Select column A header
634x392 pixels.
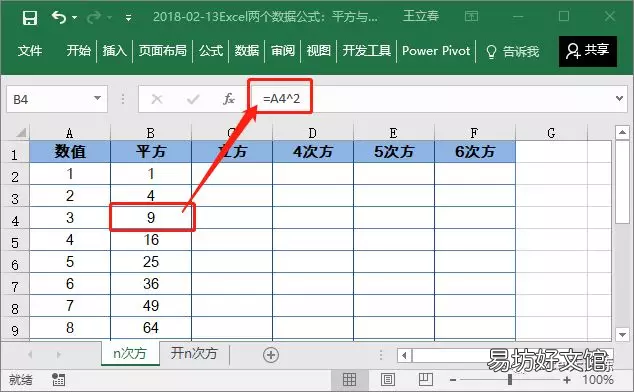(70, 133)
